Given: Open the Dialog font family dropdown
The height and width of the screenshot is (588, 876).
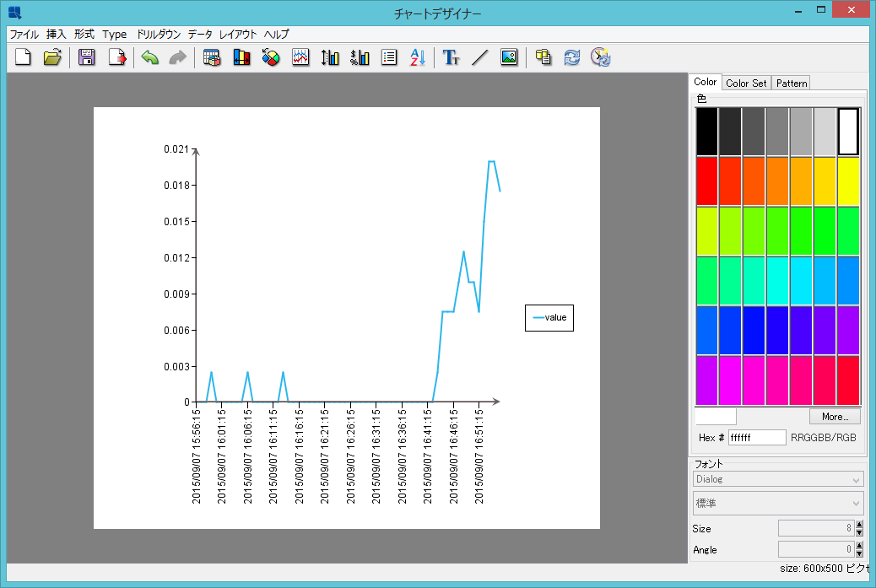Looking at the screenshot, I should pos(777,479).
